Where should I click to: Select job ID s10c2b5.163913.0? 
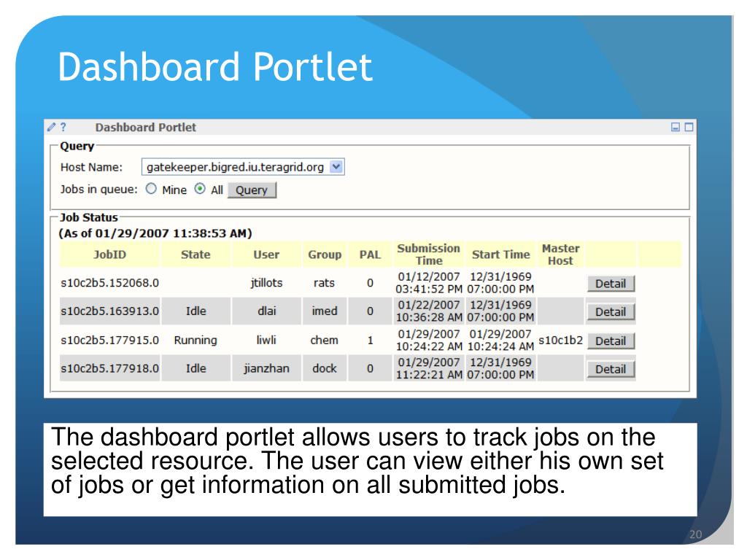[109, 311]
